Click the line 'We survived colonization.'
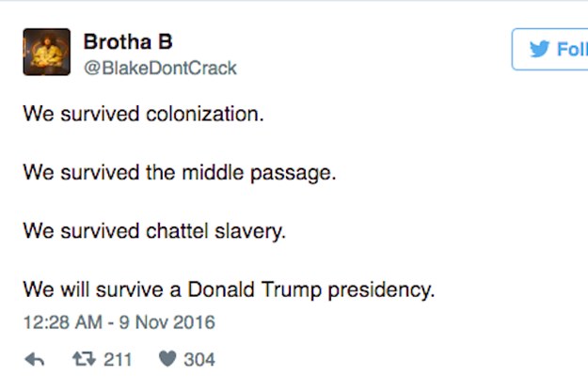 click(144, 114)
